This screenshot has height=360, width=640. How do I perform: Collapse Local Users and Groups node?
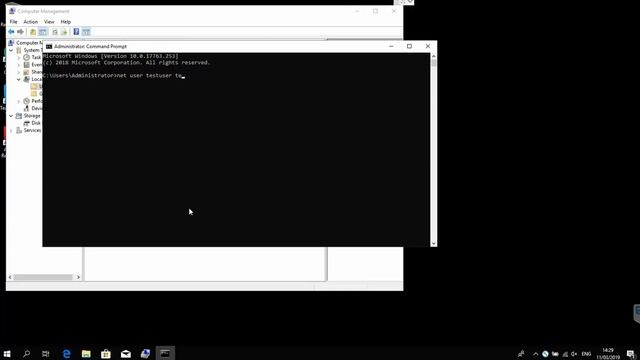point(18,79)
